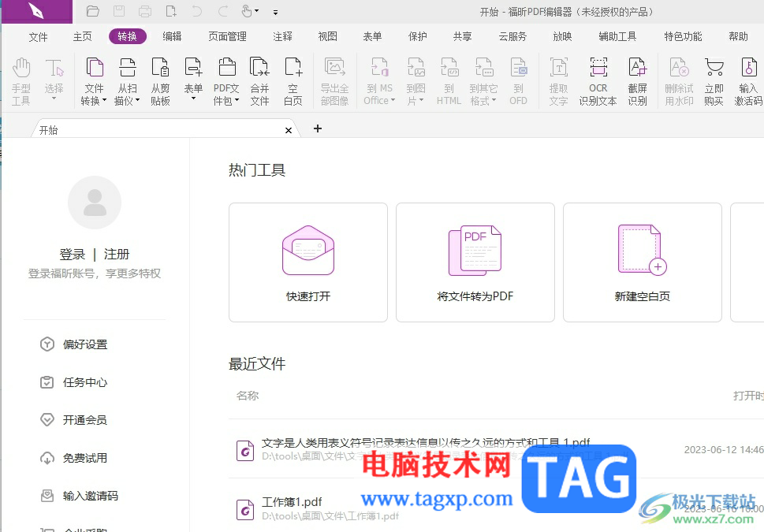This screenshot has height=532, width=764.
Task: Select the 手型工具 hand tool
Action: 21,81
